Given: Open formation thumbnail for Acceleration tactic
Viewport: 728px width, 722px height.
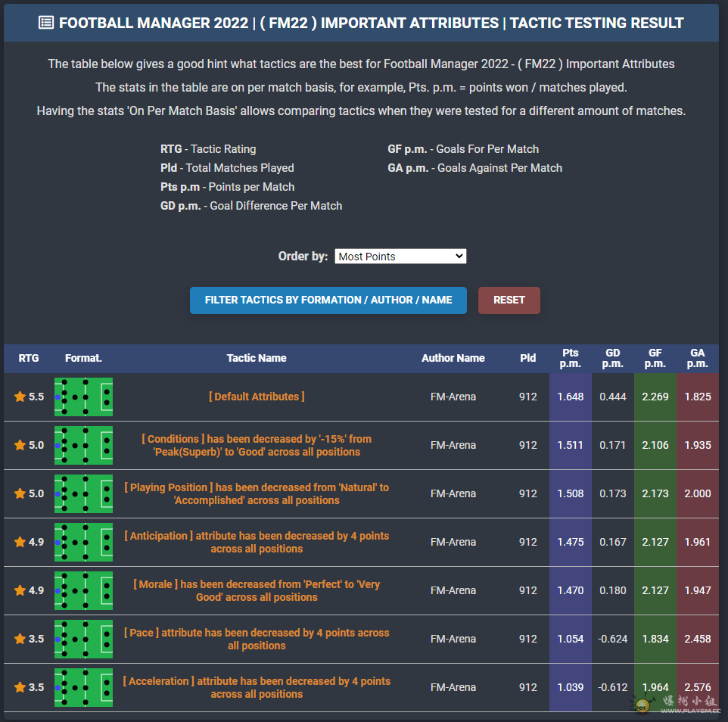Looking at the screenshot, I should (x=83, y=687).
